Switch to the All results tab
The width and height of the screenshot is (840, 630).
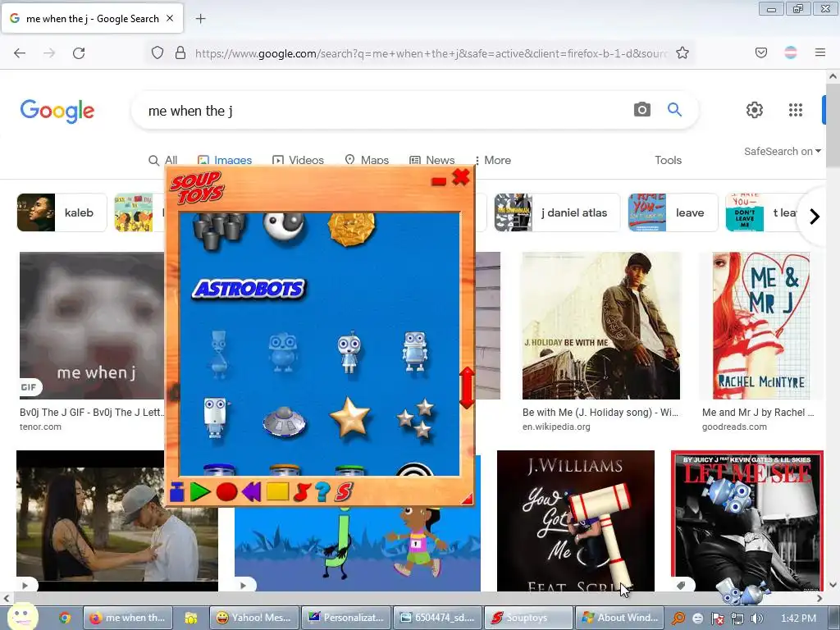(x=163, y=160)
